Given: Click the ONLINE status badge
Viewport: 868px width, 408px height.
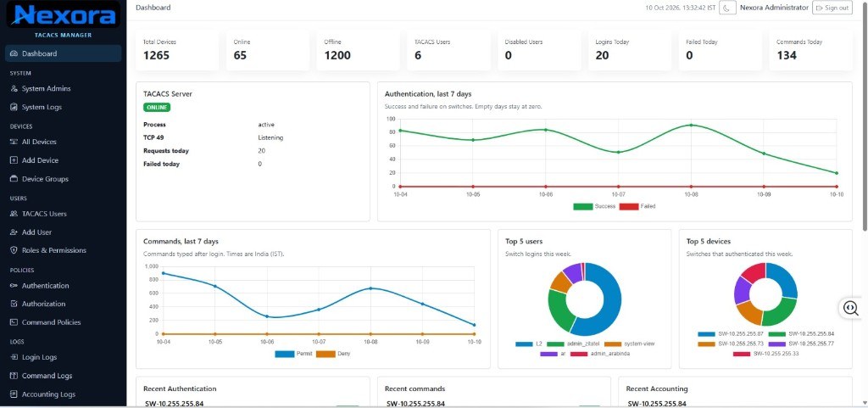Looking at the screenshot, I should 157,108.
